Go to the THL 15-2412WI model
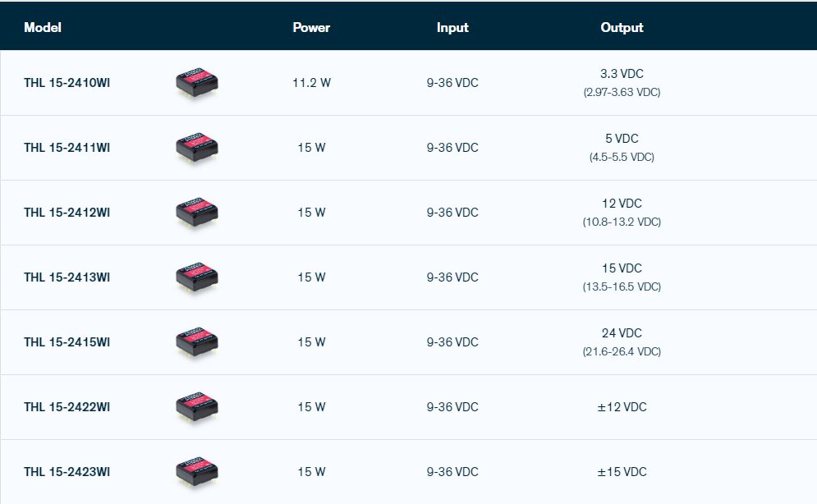817x504 pixels. (67, 213)
